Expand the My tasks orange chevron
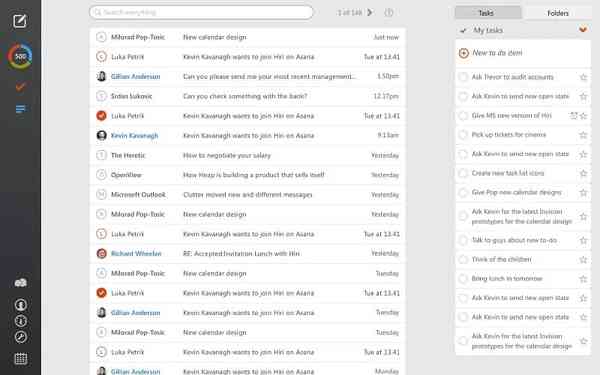Screen dimensions: 600x375 [583, 29]
